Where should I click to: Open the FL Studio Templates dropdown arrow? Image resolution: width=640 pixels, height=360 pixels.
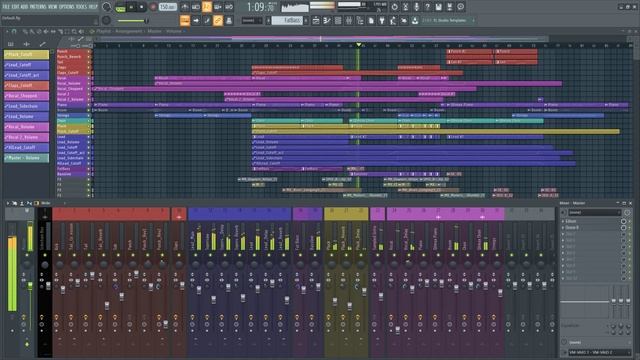pyautogui.click(x=473, y=20)
